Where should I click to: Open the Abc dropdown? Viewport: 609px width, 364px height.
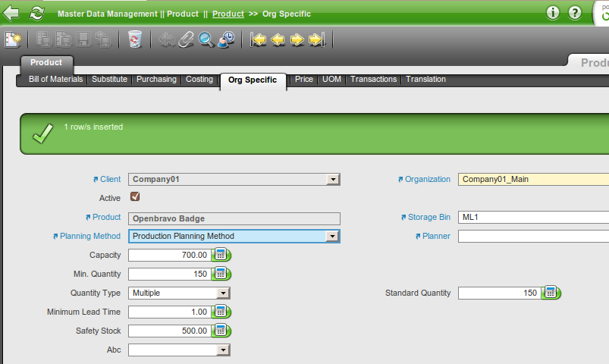[x=223, y=350]
